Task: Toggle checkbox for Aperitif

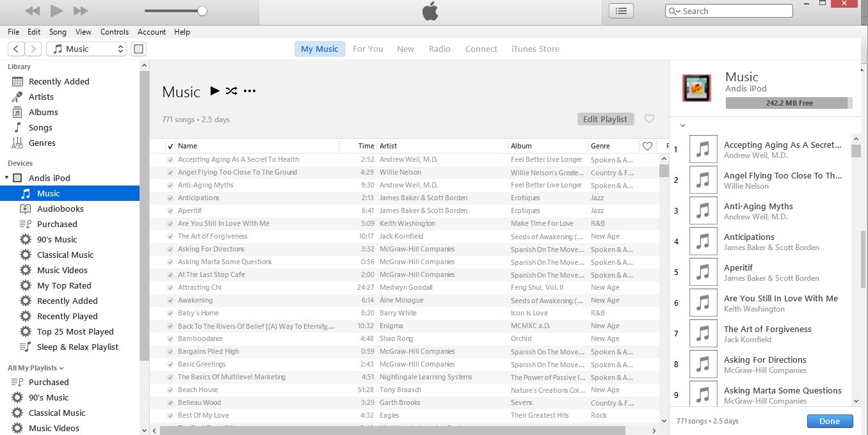Action: [170, 210]
